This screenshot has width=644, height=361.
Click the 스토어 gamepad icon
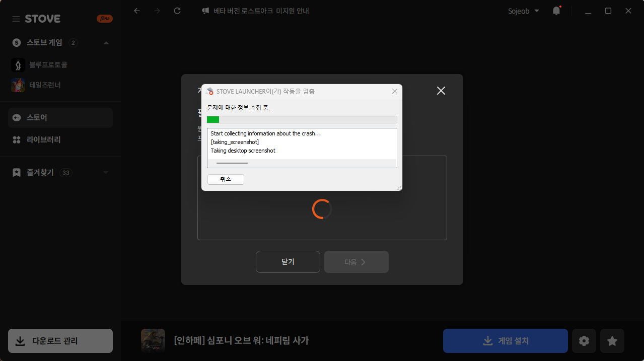(x=17, y=117)
